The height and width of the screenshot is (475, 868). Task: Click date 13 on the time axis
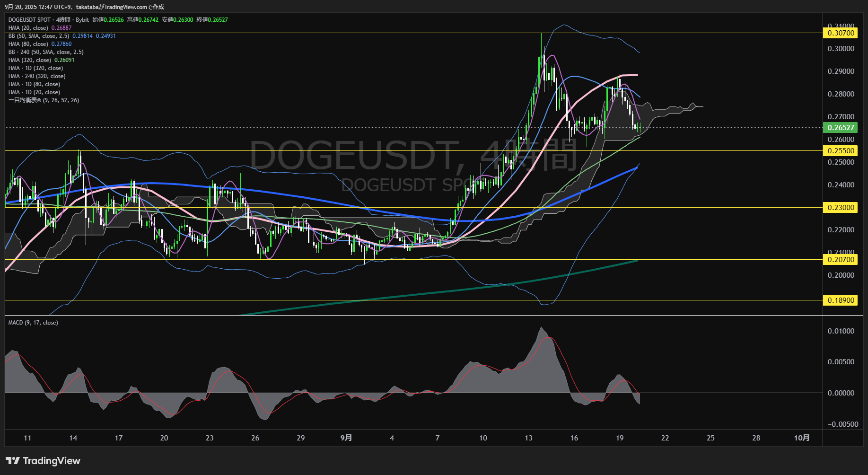tap(528, 438)
